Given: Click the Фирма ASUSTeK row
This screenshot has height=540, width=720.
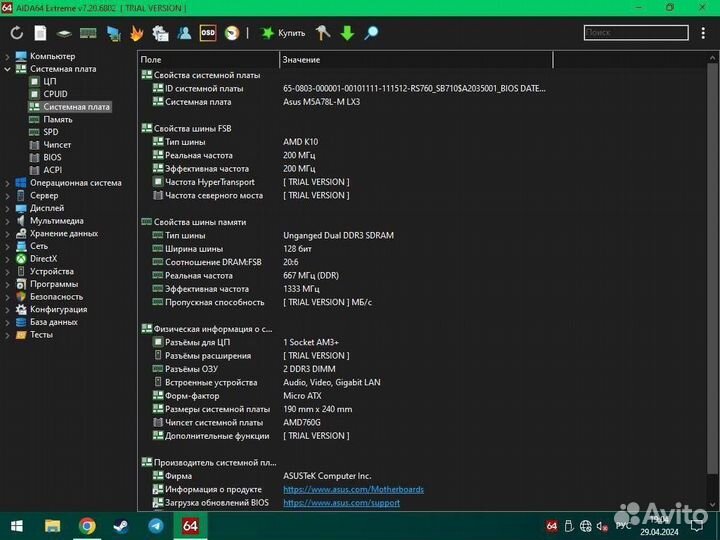Looking at the screenshot, I should [262, 476].
